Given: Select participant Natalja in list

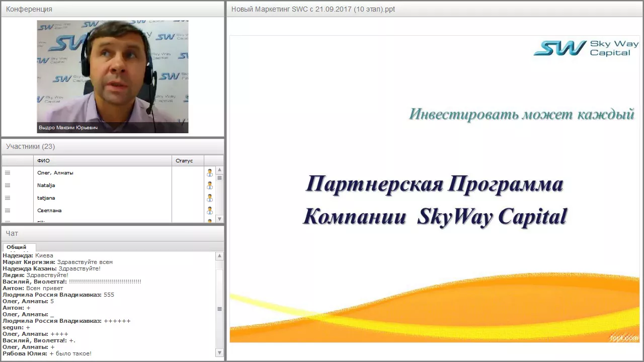Looking at the screenshot, I should pos(103,186).
